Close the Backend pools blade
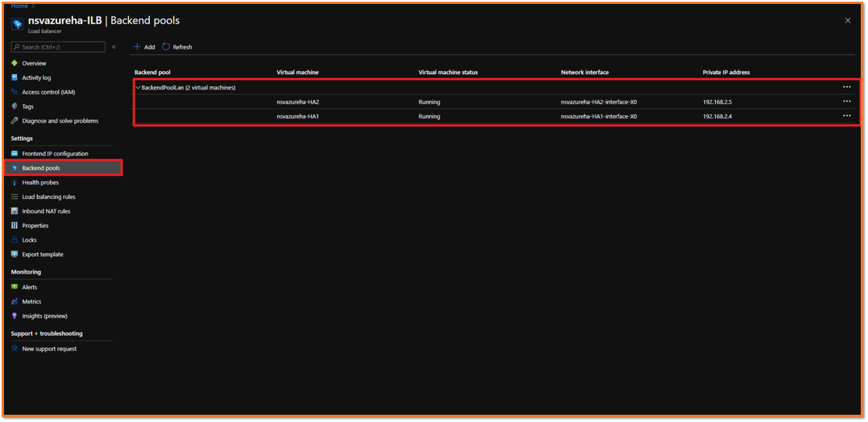 pyautogui.click(x=847, y=21)
